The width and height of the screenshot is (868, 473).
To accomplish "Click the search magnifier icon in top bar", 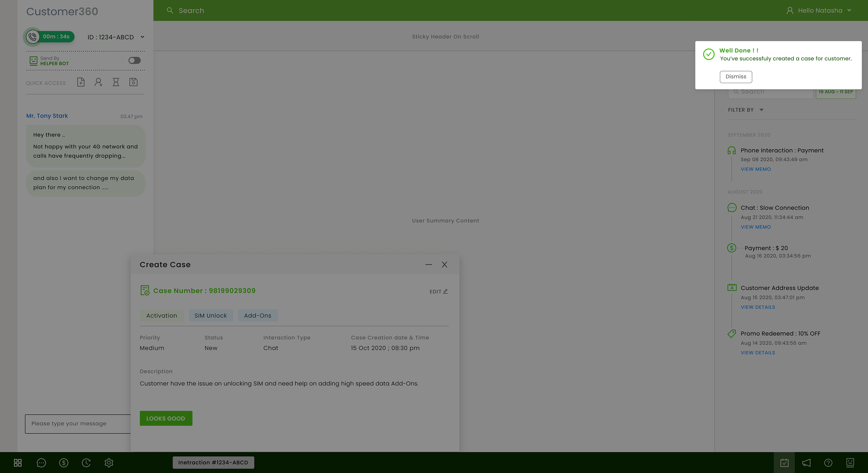I will [x=170, y=10].
